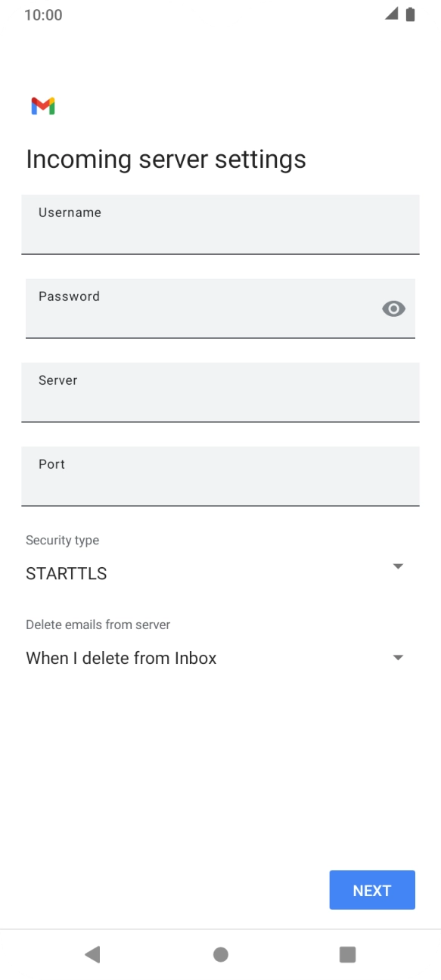Click the clock showing 10:00

click(x=44, y=14)
